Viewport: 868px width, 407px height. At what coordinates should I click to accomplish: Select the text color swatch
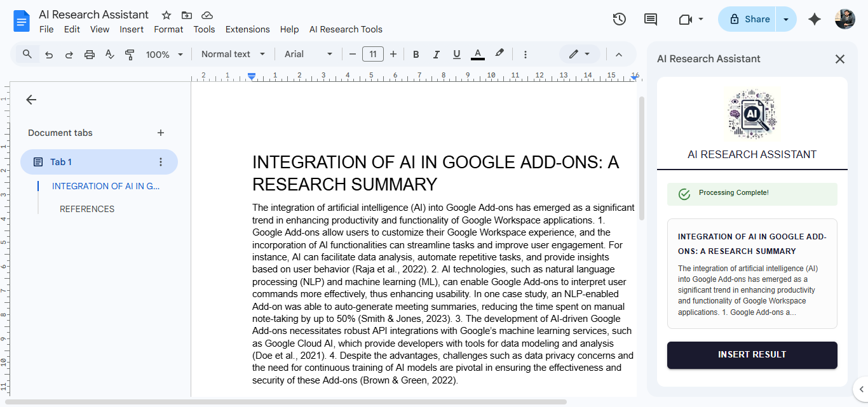pyautogui.click(x=477, y=54)
